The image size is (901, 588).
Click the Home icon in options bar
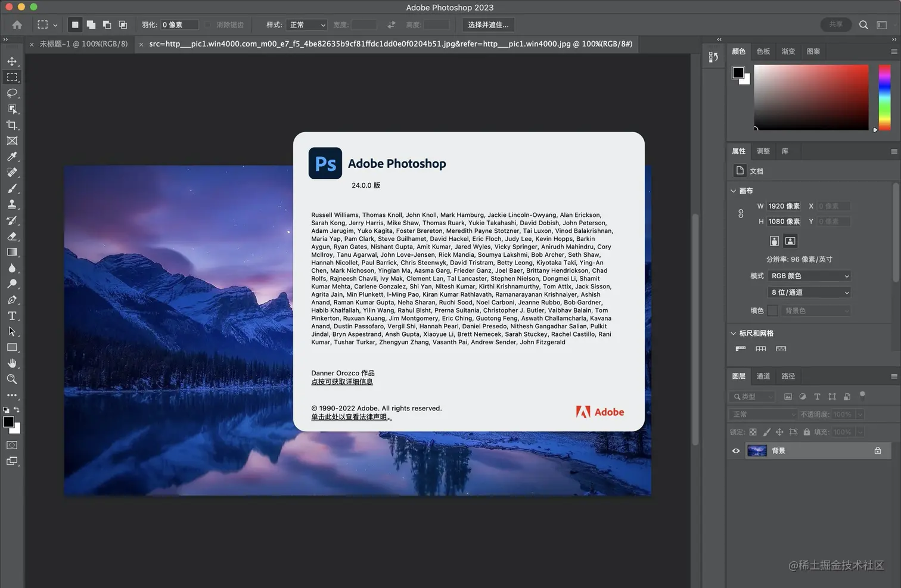click(x=17, y=25)
